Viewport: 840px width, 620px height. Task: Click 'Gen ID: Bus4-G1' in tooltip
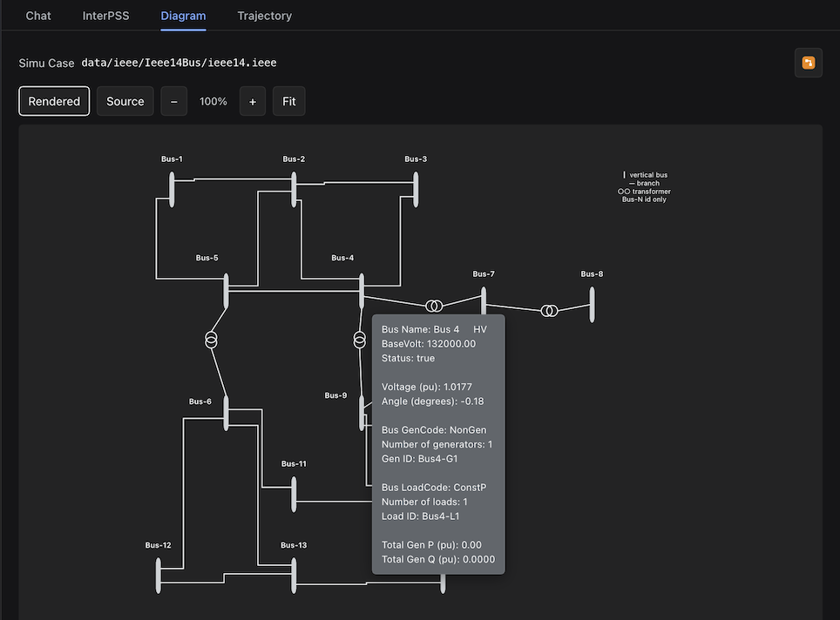[x=419, y=458]
